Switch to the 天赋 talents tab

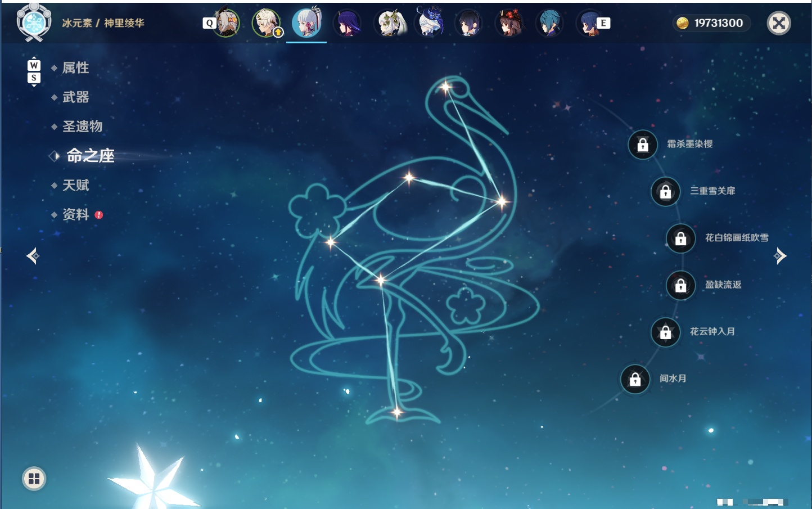pos(75,185)
